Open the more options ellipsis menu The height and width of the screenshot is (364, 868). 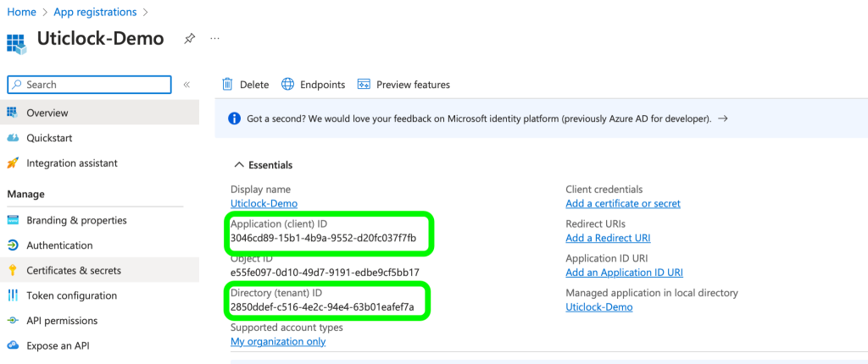point(215,39)
